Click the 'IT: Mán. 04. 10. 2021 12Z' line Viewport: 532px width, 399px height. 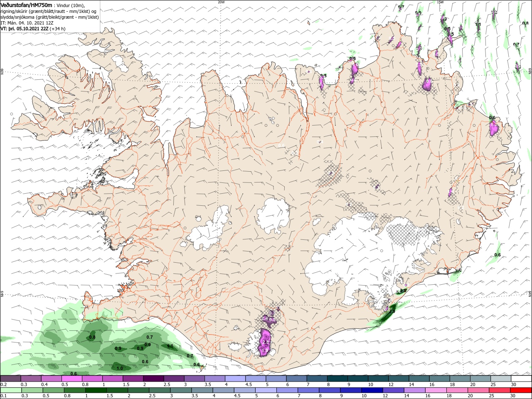(26, 23)
